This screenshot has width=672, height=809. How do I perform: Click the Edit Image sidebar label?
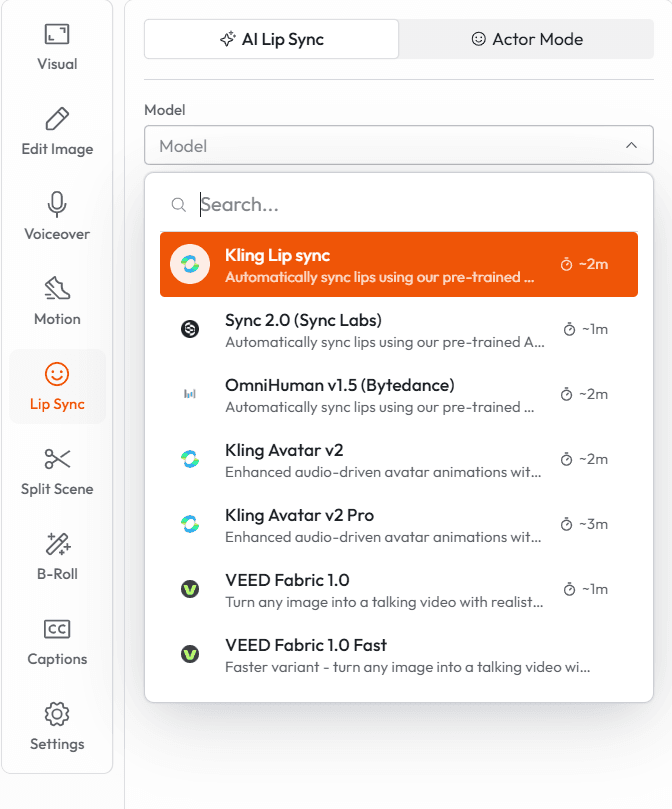tap(57, 149)
